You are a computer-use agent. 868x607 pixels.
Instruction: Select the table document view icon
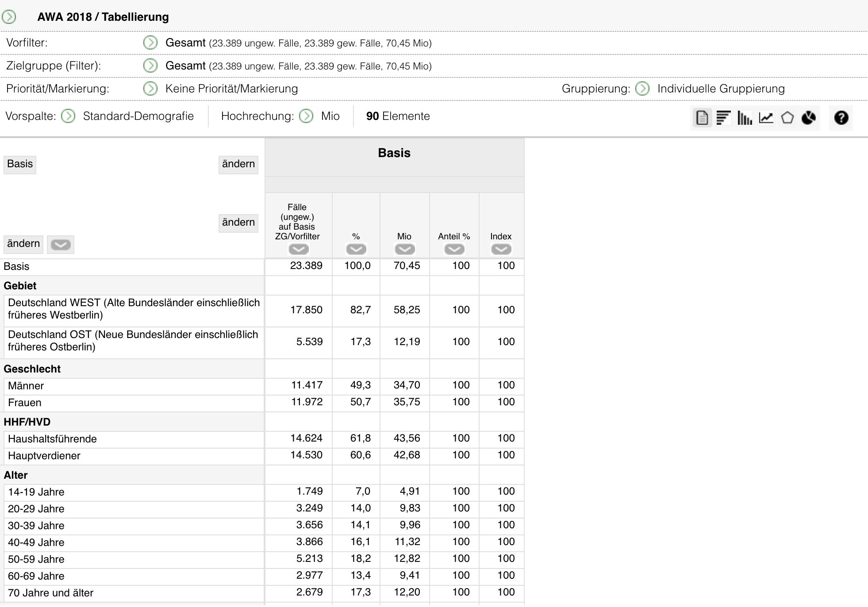point(702,118)
